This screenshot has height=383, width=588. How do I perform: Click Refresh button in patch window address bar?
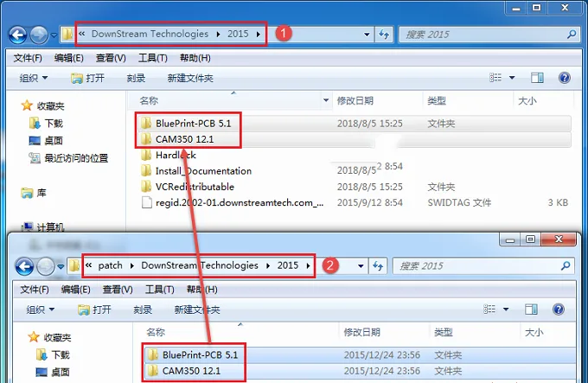tap(378, 266)
